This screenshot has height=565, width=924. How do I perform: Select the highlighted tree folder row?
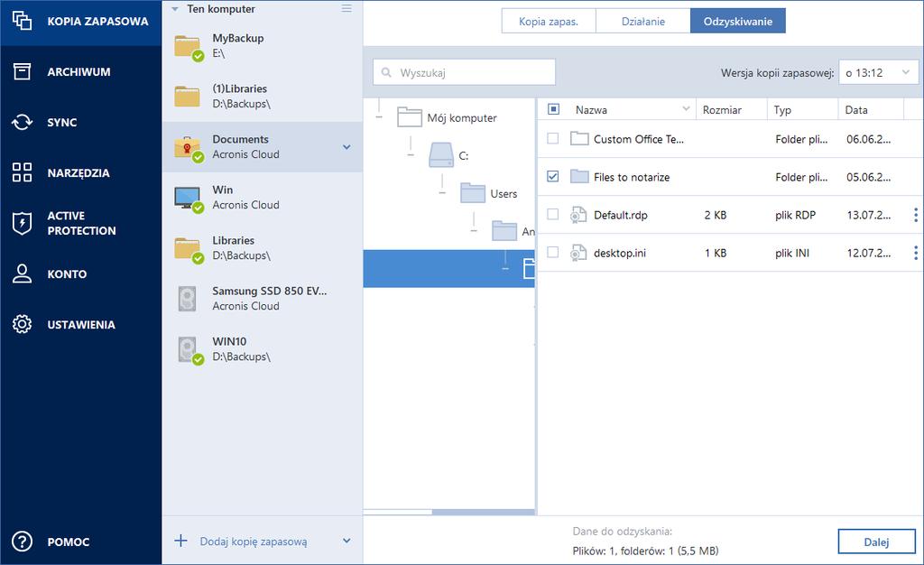449,269
